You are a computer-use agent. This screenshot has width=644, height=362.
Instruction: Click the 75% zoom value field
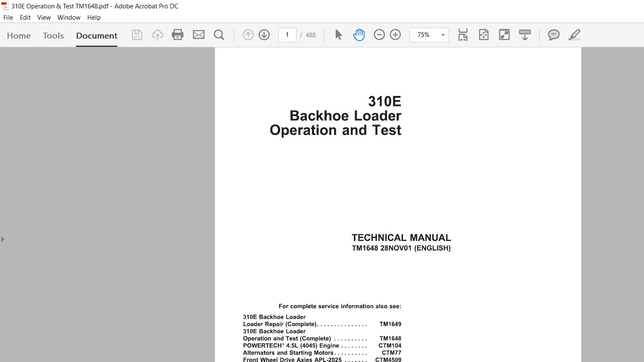coord(424,35)
